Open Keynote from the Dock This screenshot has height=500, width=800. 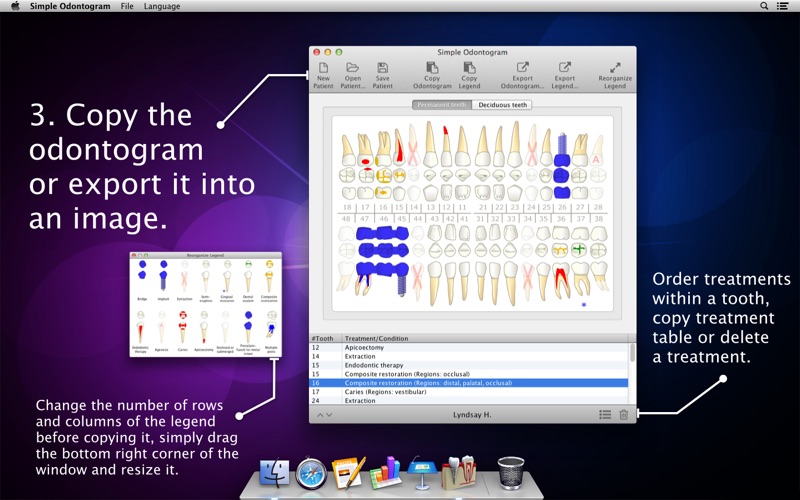pos(421,472)
